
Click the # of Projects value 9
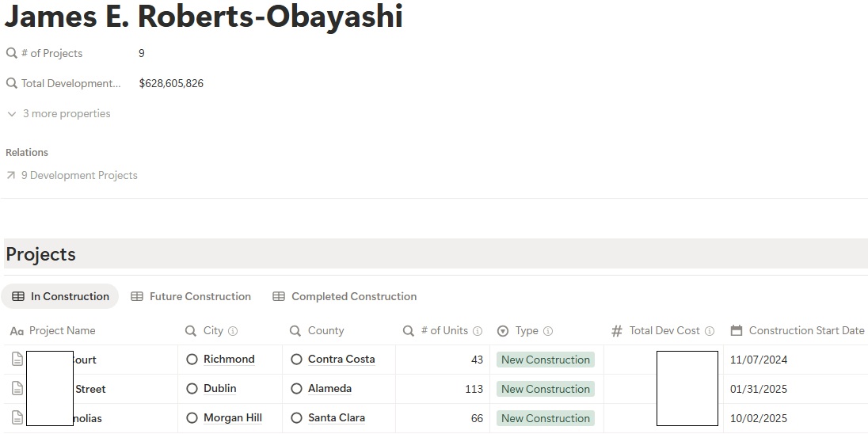point(142,54)
